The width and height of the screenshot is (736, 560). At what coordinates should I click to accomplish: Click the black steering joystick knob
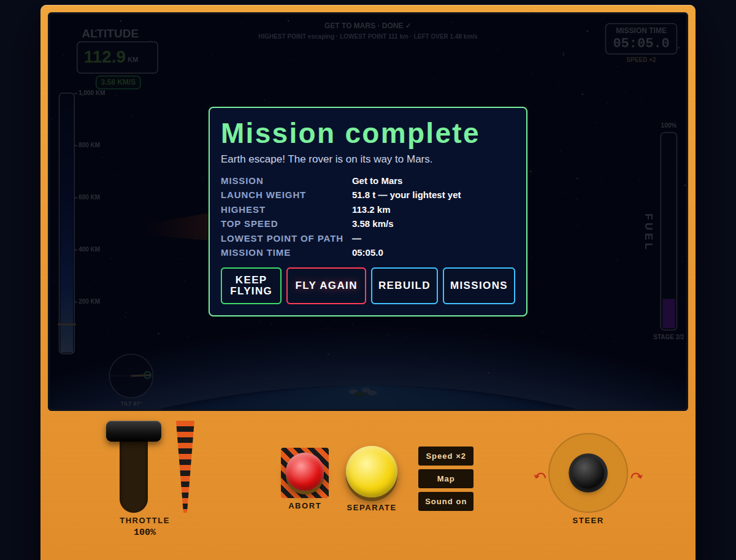[588, 472]
